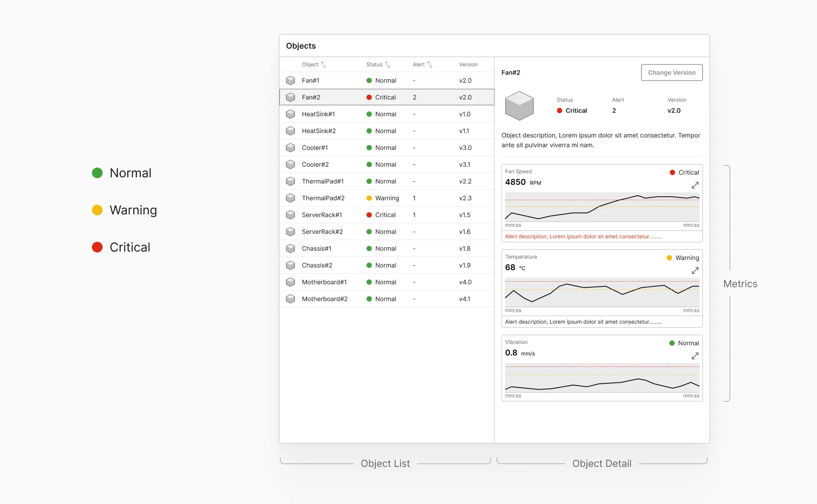Expand the Temperature chart
The height and width of the screenshot is (504, 817).
(x=695, y=271)
